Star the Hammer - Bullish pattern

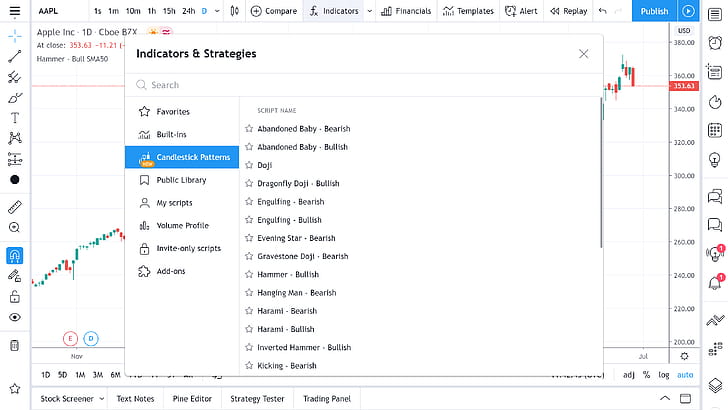[x=249, y=274]
